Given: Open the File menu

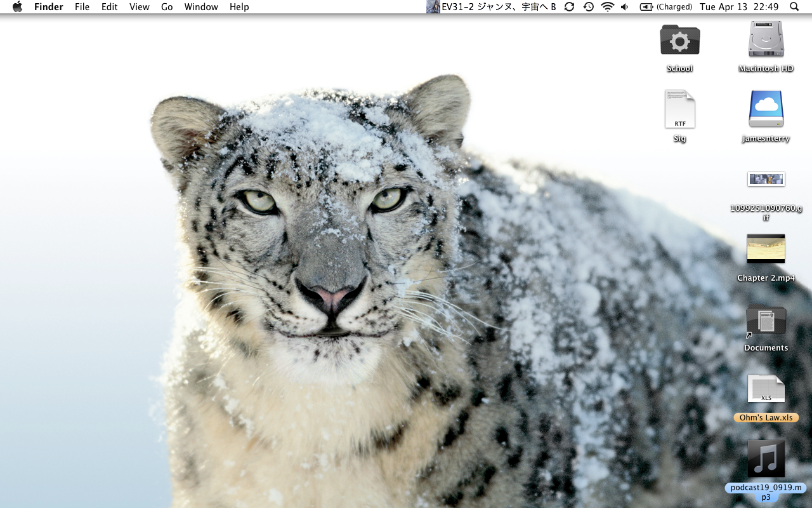Looking at the screenshot, I should coord(82,7).
